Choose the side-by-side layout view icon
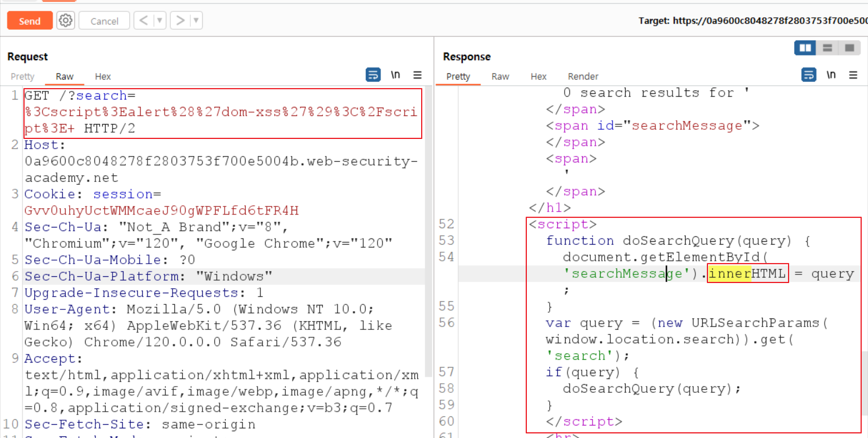The image size is (868, 438). click(x=805, y=48)
